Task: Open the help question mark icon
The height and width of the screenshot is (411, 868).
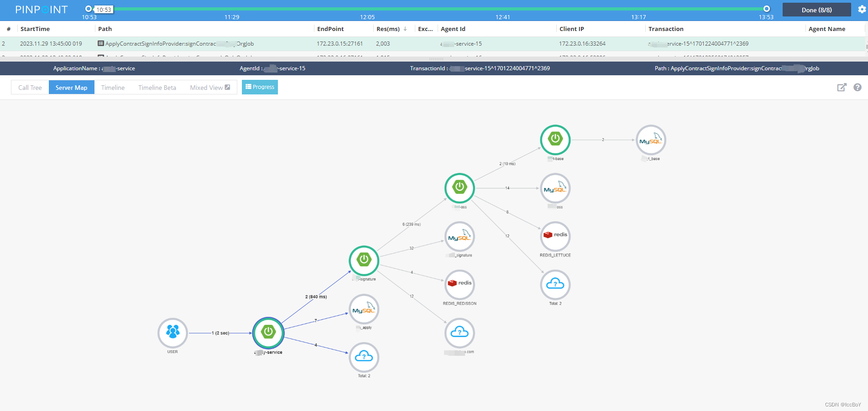Action: pyautogui.click(x=858, y=87)
